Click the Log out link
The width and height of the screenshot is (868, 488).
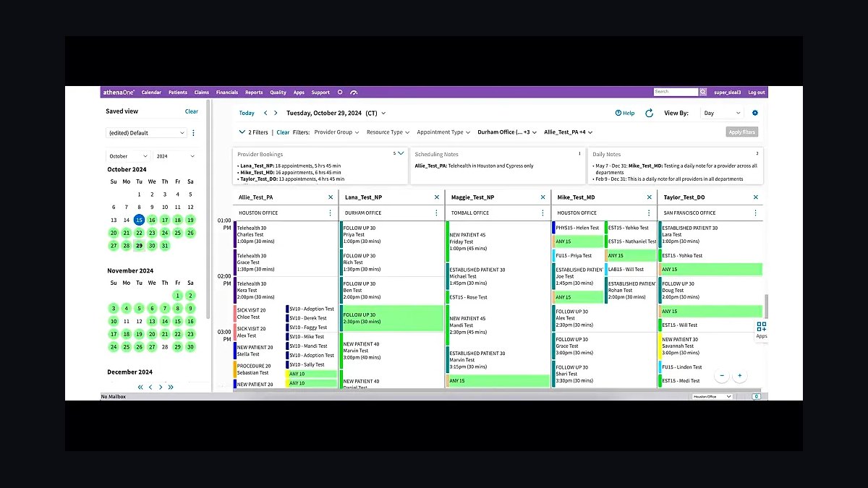[757, 93]
